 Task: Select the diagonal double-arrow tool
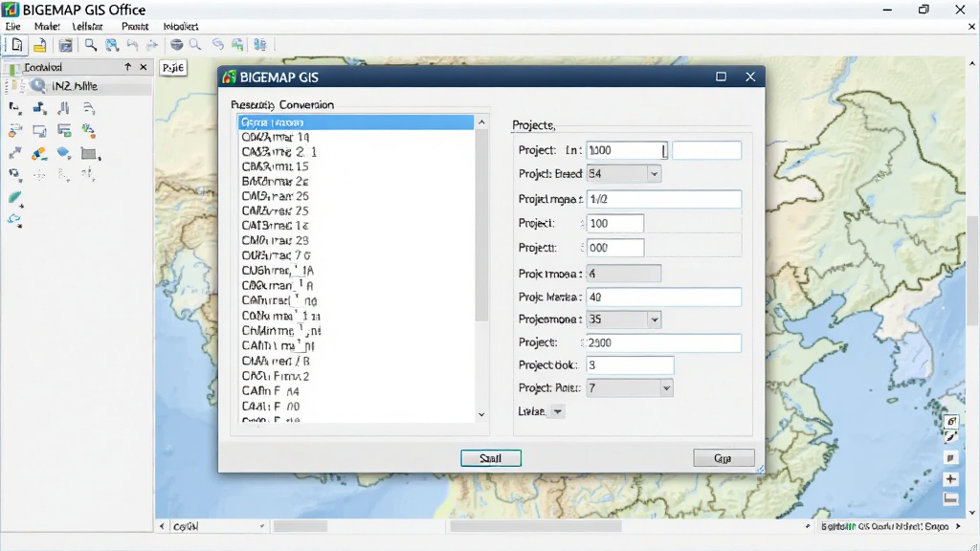[15, 153]
